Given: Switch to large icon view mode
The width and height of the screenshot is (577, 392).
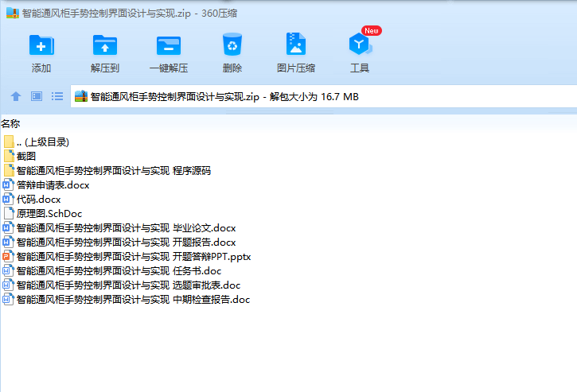Looking at the screenshot, I should [x=37, y=96].
